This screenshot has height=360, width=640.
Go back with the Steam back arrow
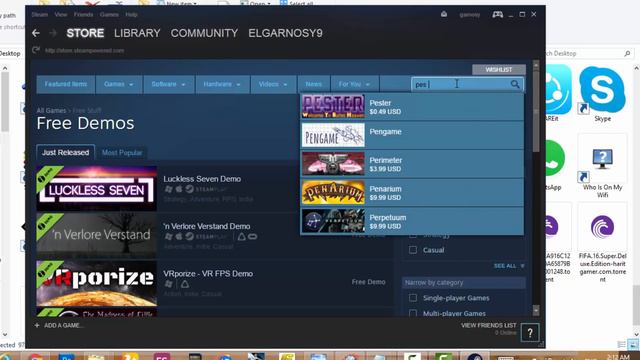36,33
